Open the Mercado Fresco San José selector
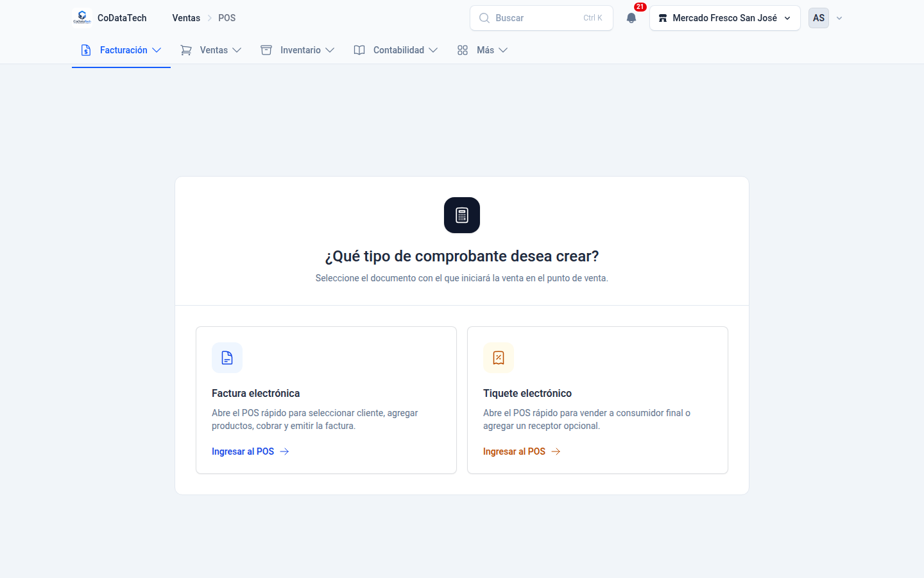This screenshot has width=924, height=578. pos(725,18)
